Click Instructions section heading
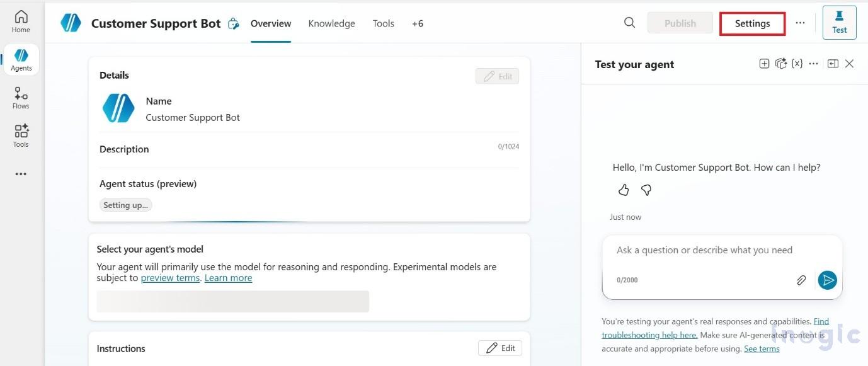Screen dimensions: 868x366 pos(121,348)
